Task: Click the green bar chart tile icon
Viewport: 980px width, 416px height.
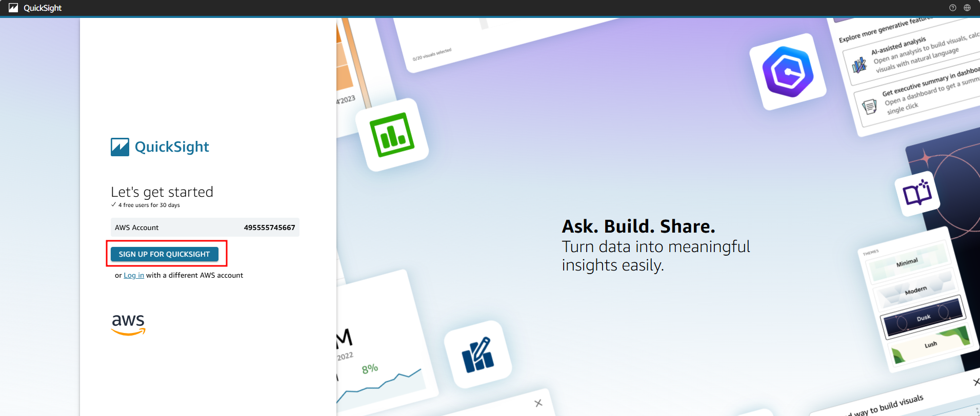Action: pyautogui.click(x=392, y=135)
